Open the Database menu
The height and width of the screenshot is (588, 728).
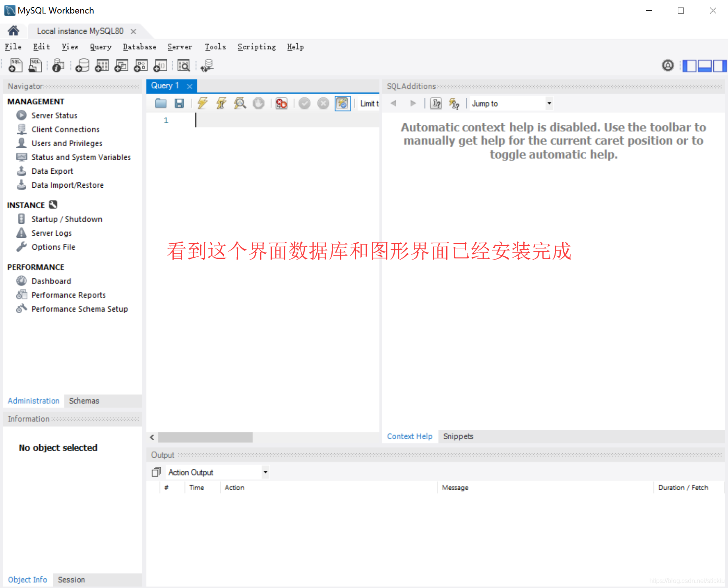pos(139,47)
